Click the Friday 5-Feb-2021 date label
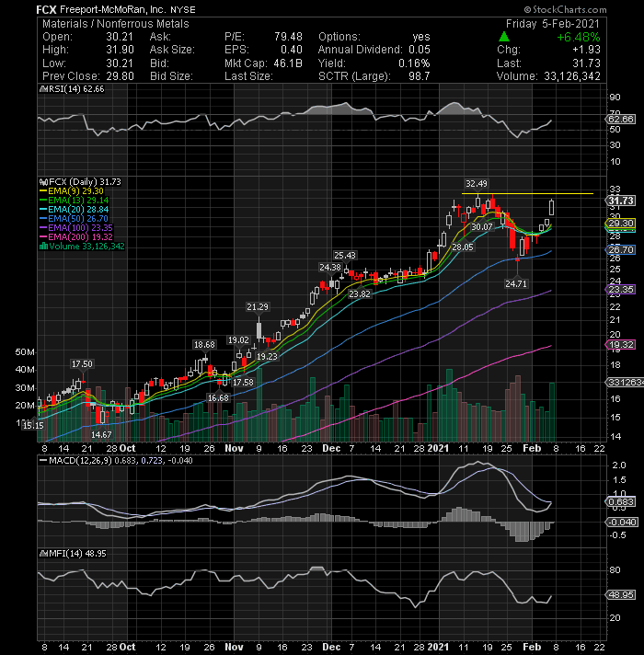Viewport: 644px width, 655px height. click(x=553, y=24)
